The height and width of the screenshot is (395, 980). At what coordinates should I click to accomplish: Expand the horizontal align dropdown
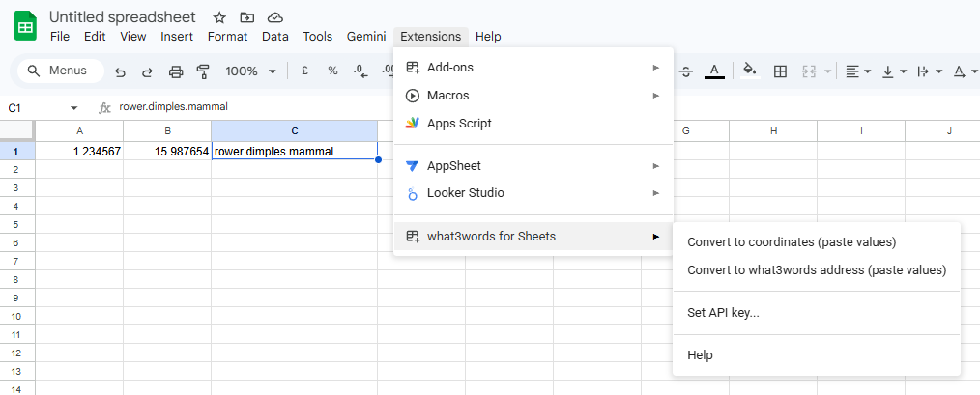[x=857, y=71]
